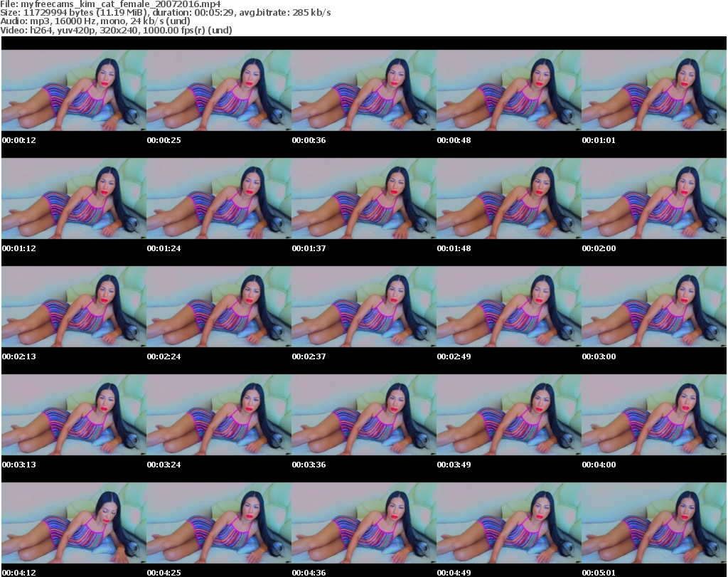The width and height of the screenshot is (728, 577).
Task: Select the thumbnail frame at 00:00:12
Action: point(74,90)
